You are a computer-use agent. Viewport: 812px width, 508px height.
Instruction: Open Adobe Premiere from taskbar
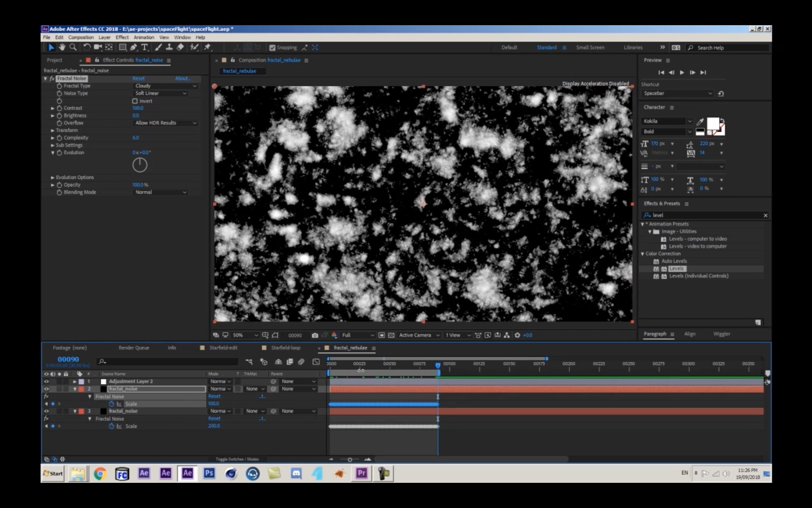pos(361,473)
